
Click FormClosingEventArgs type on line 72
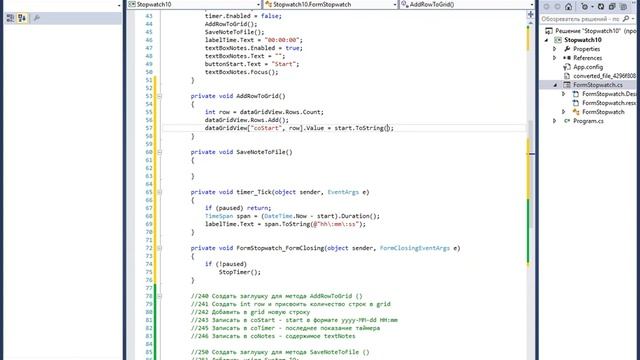click(415, 248)
